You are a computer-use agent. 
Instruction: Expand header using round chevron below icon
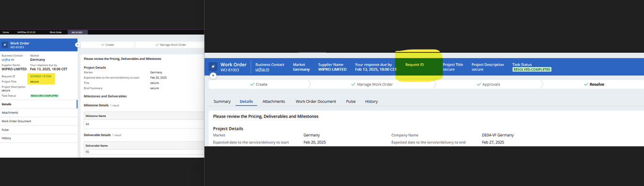click(213, 76)
